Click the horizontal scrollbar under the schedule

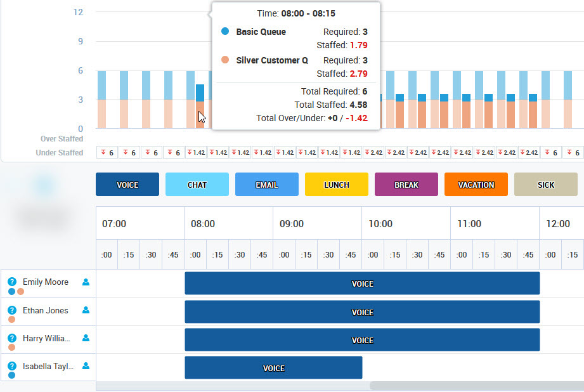[476, 386]
